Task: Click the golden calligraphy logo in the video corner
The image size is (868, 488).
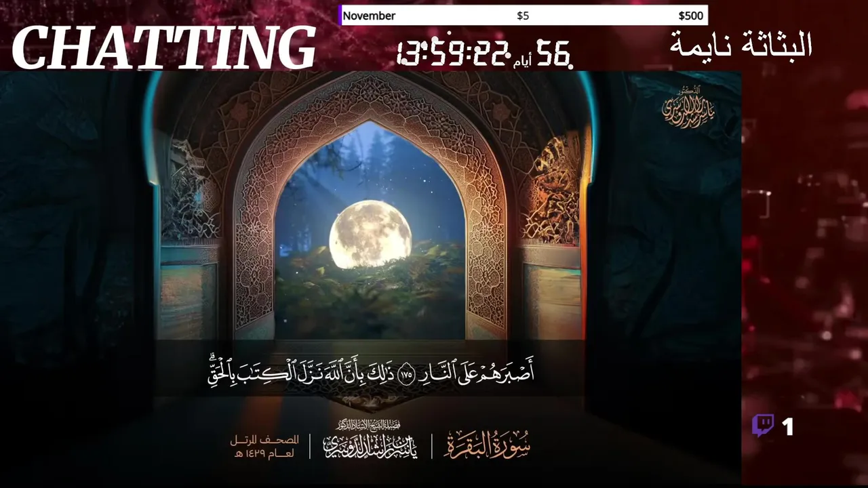Action: [x=688, y=106]
